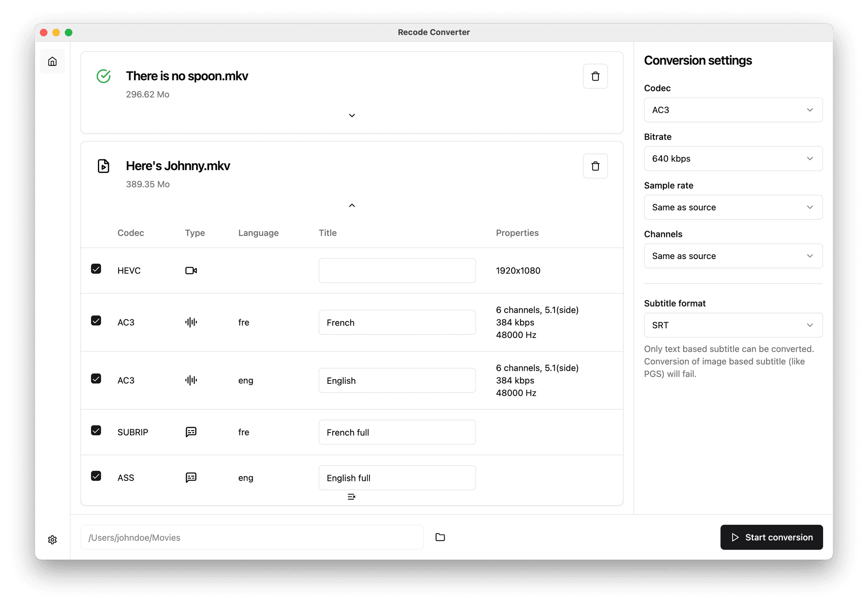Uncheck the HEVC video track
This screenshot has width=868, height=606.
[x=96, y=269]
